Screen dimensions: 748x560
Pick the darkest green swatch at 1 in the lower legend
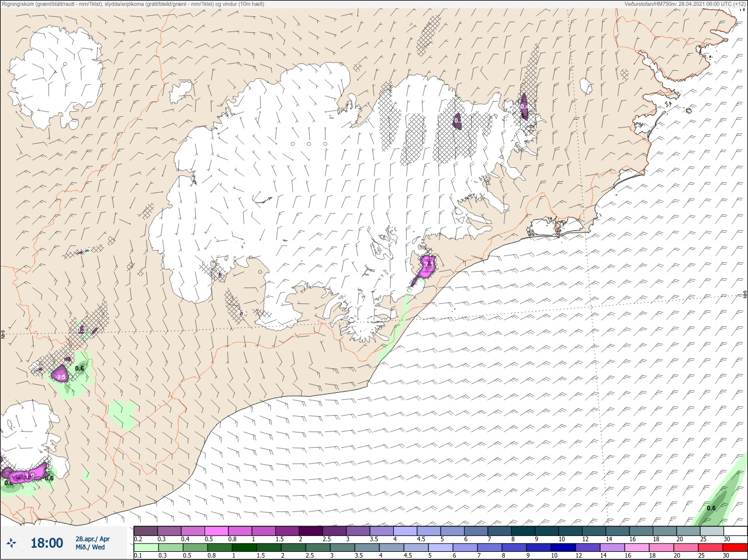coord(243,548)
